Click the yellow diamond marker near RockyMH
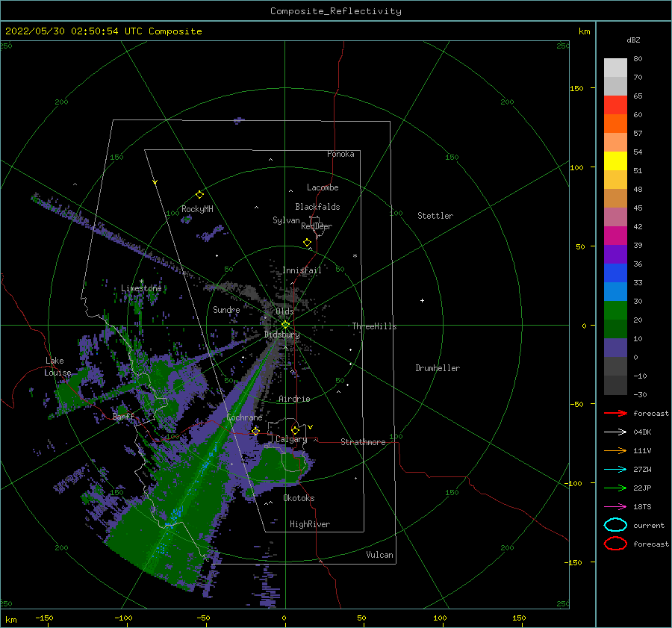 199,195
